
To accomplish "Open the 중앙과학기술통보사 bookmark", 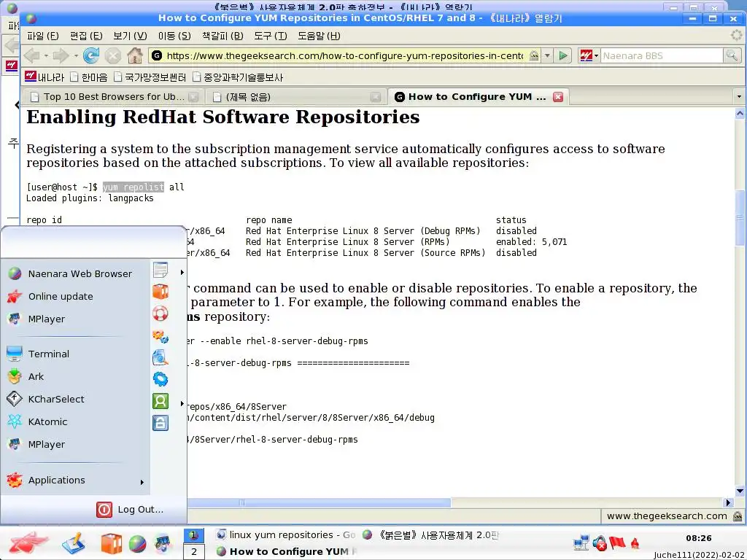I will tap(238, 77).
